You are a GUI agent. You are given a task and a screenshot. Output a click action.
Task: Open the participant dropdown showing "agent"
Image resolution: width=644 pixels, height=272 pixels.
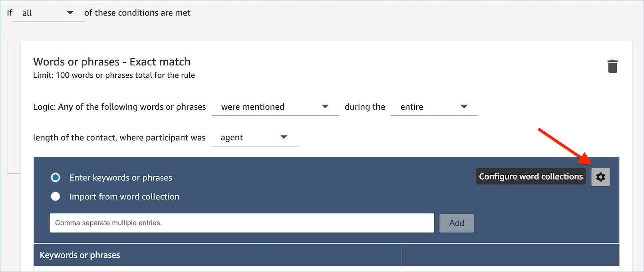click(x=254, y=137)
